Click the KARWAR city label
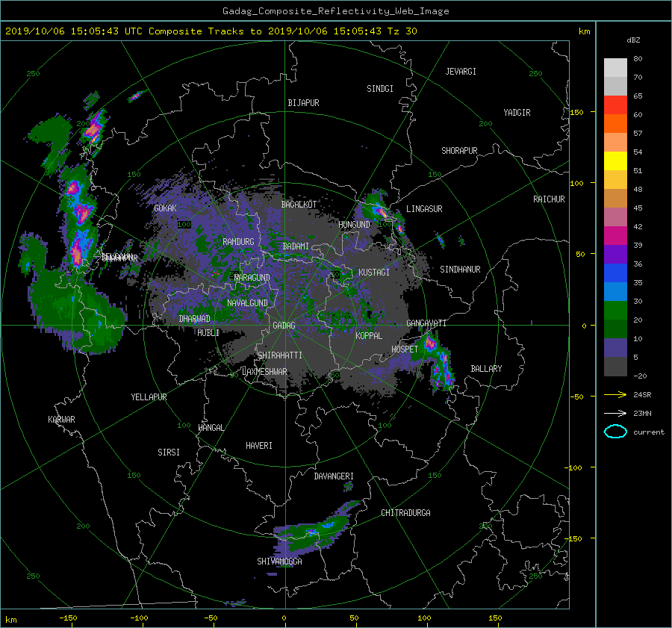This screenshot has width=672, height=628. click(x=61, y=420)
